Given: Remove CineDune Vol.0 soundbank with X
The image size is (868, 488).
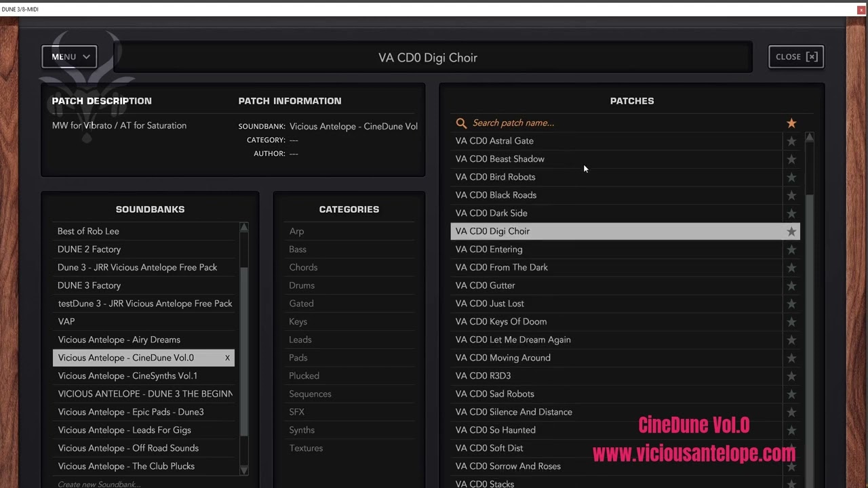Looking at the screenshot, I should pyautogui.click(x=227, y=358).
